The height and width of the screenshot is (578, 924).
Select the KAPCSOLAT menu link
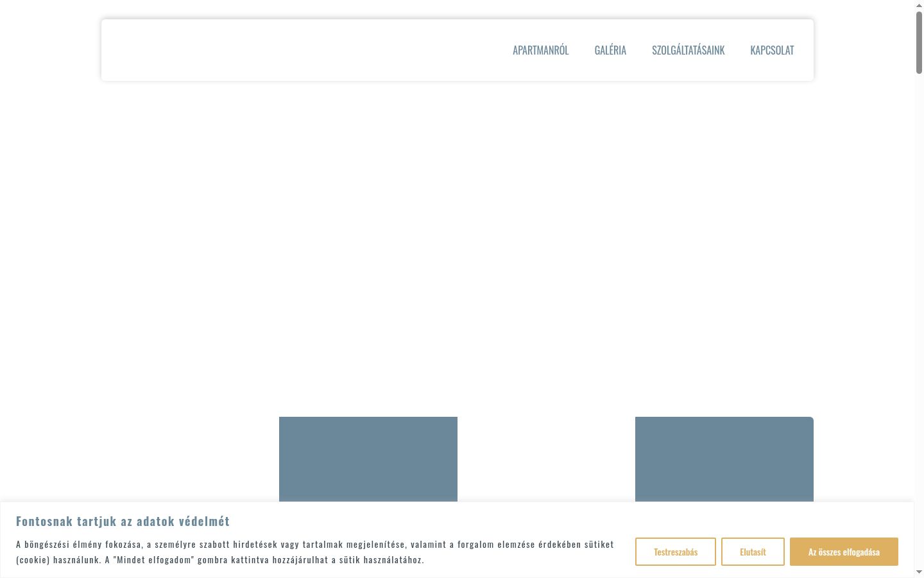coord(772,50)
